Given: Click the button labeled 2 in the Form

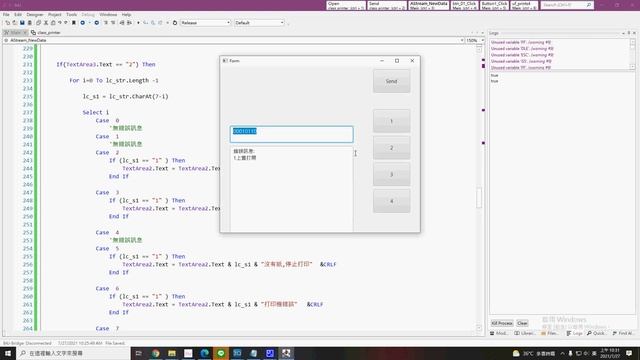Looking at the screenshot, I should tap(391, 148).
